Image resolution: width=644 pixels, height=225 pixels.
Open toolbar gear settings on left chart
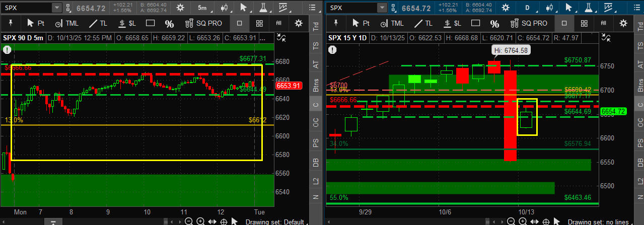299,23
